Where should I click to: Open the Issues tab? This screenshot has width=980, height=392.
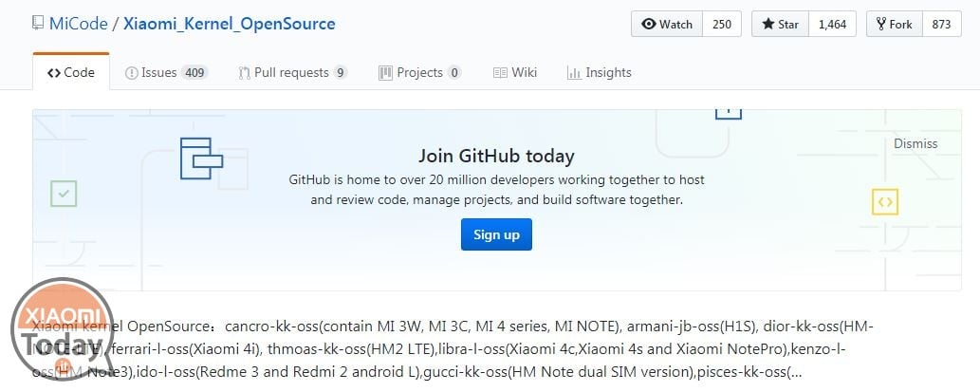tap(166, 72)
